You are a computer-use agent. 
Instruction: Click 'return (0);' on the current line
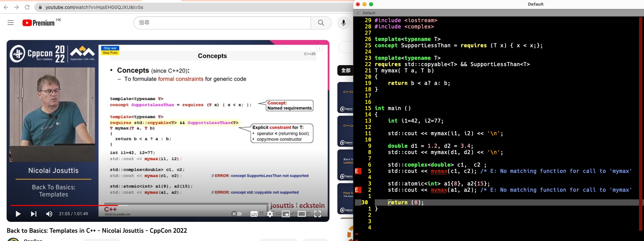click(x=406, y=202)
